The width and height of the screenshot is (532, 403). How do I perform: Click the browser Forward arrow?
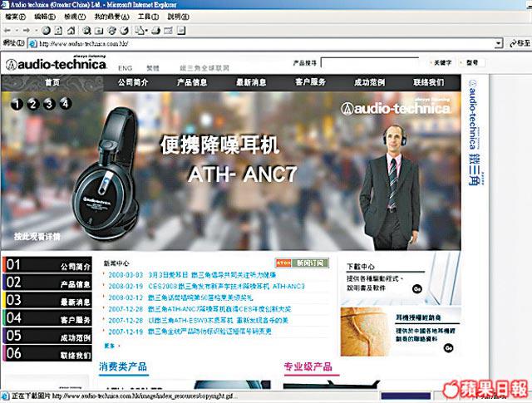click(x=26, y=31)
